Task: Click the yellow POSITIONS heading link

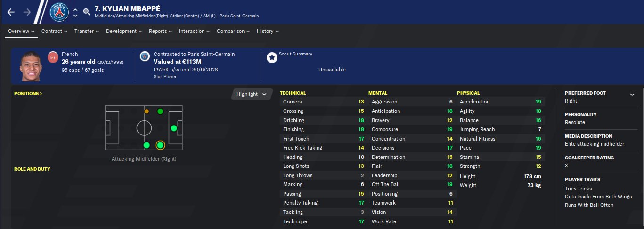Action: click(x=28, y=94)
